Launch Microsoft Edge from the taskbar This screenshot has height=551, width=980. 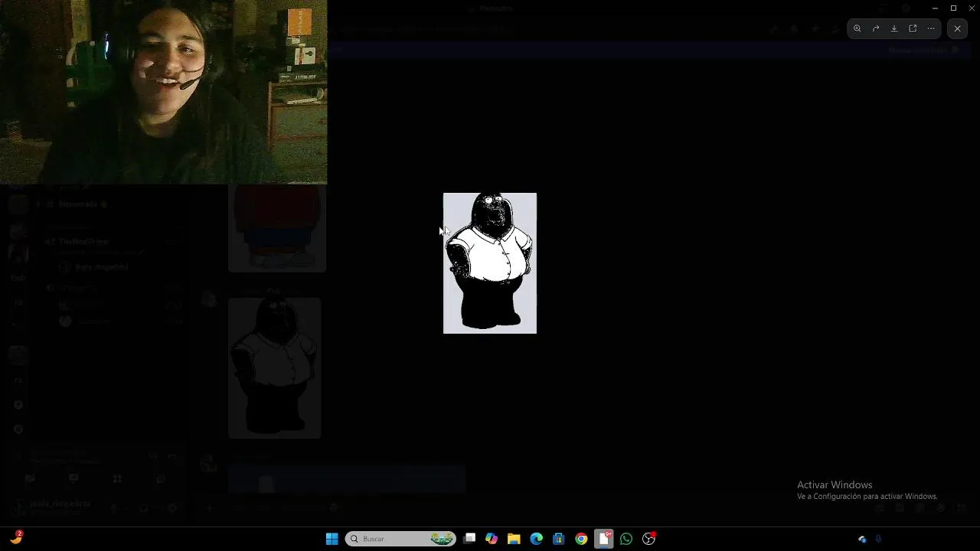click(x=536, y=539)
